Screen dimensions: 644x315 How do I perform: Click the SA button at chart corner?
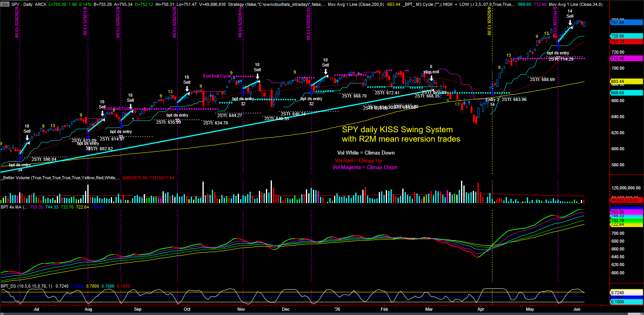pos(5,4)
